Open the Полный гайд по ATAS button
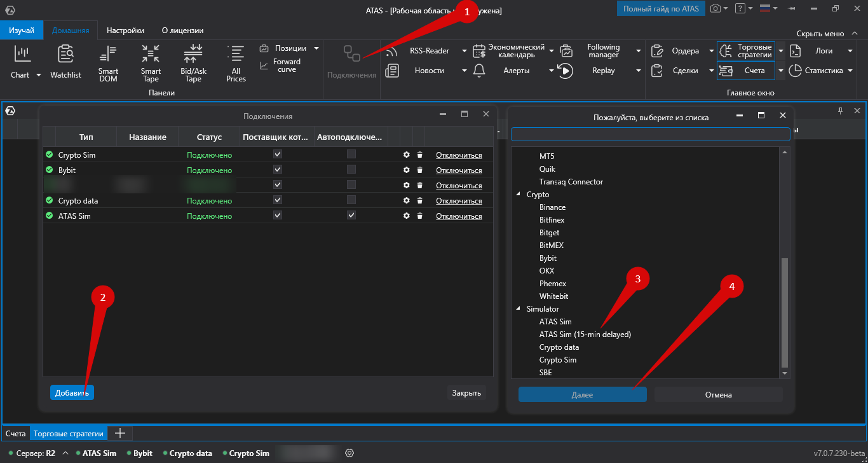Viewport: 868px width, 463px height. (x=661, y=8)
